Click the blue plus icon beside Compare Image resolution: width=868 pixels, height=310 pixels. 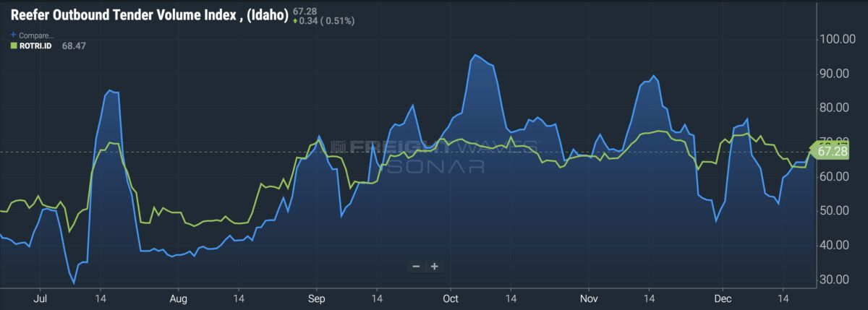click(13, 35)
